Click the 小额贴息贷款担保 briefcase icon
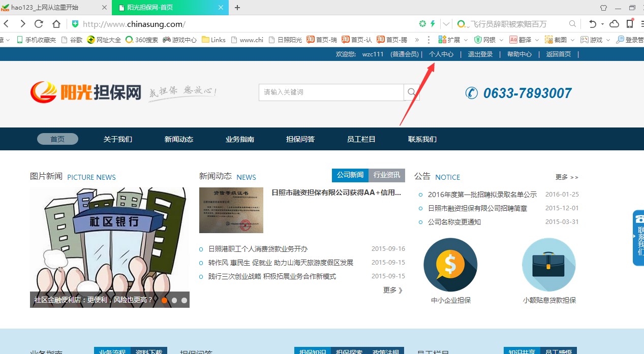This screenshot has width=644, height=354. (x=549, y=265)
